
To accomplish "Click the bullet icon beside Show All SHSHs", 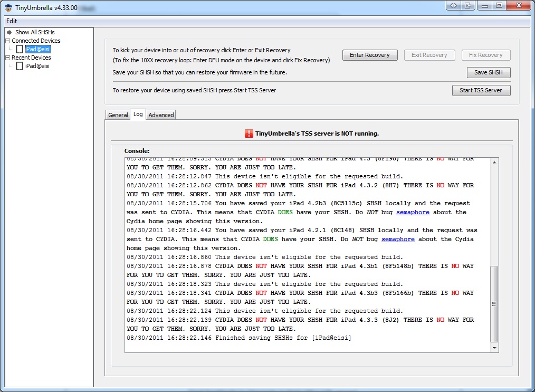I will (x=9, y=32).
